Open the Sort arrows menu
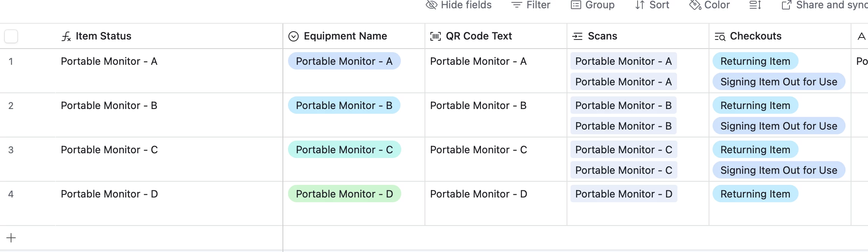 click(x=640, y=5)
